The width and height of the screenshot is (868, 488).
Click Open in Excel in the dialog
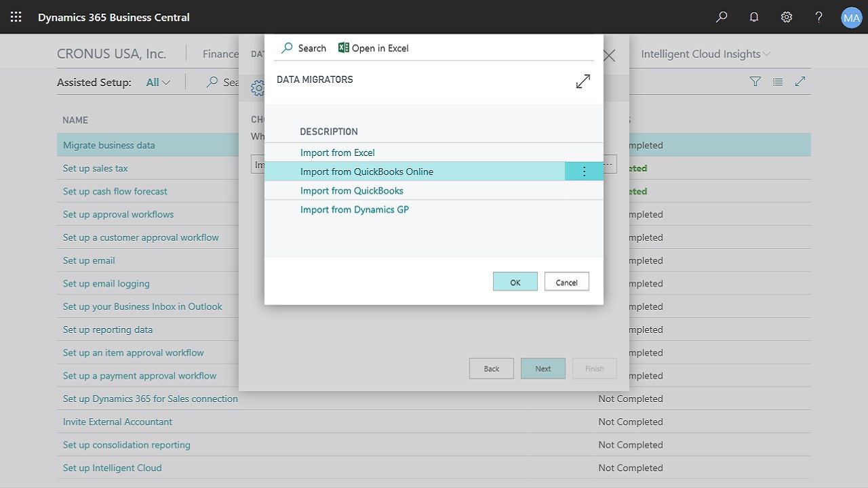click(374, 48)
